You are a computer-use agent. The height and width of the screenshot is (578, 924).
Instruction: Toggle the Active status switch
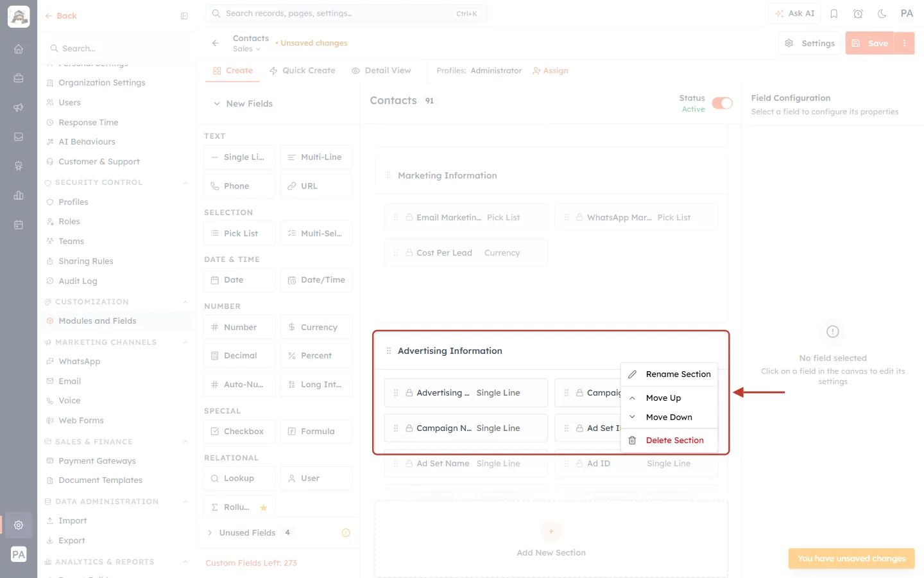pyautogui.click(x=722, y=103)
